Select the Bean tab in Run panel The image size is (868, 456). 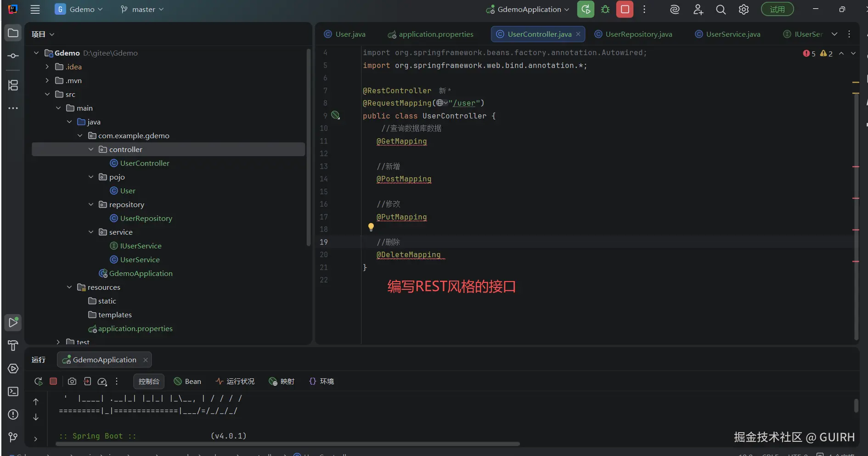(187, 381)
